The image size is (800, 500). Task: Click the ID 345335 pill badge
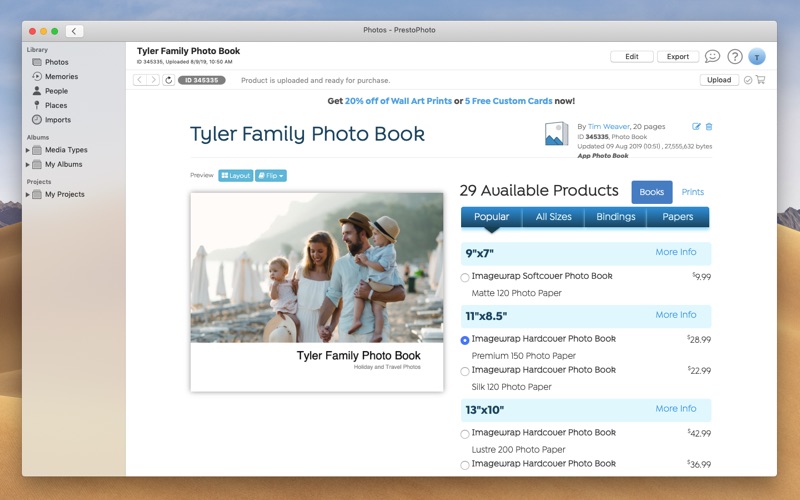pyautogui.click(x=202, y=80)
